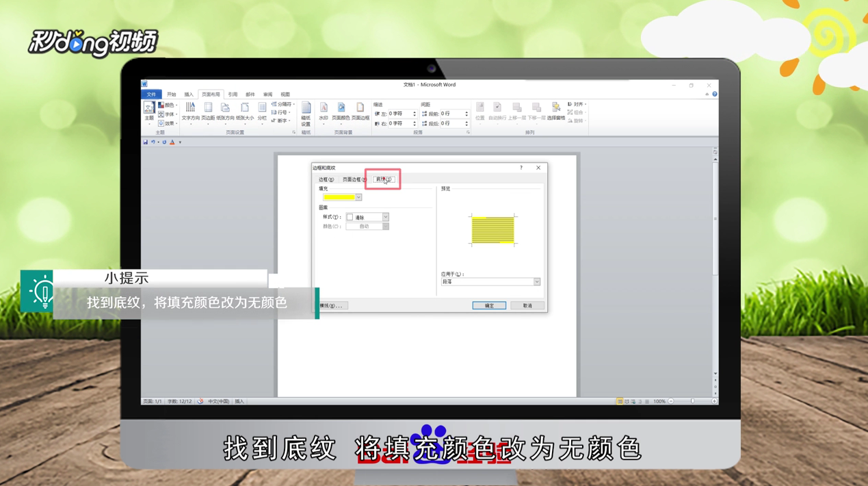Expand the 页面设置 dialog launcher
This screenshot has height=486, width=868.
[294, 132]
